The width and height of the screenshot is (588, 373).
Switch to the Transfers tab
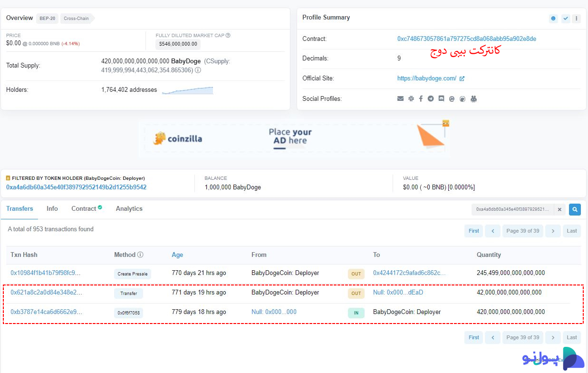point(19,208)
